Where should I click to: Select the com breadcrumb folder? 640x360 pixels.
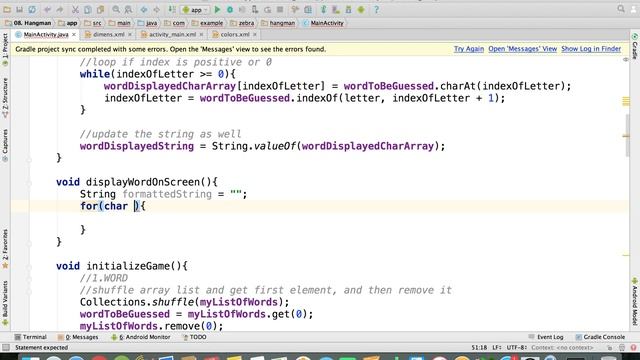(174, 23)
